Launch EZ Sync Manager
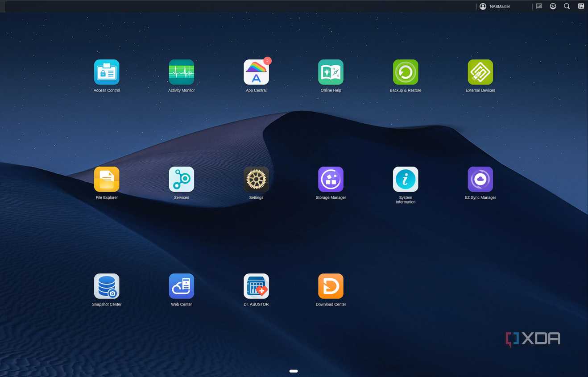The image size is (588, 377). coord(480,179)
